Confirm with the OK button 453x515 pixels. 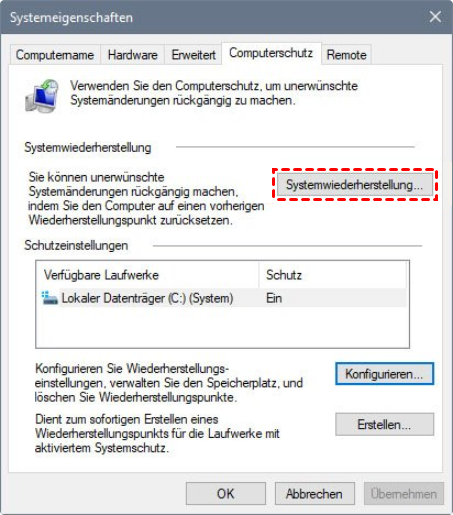[226, 493]
